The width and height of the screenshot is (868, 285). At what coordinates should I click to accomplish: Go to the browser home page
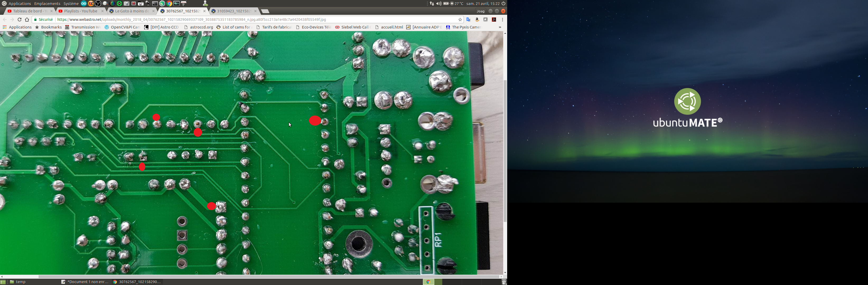(x=27, y=20)
